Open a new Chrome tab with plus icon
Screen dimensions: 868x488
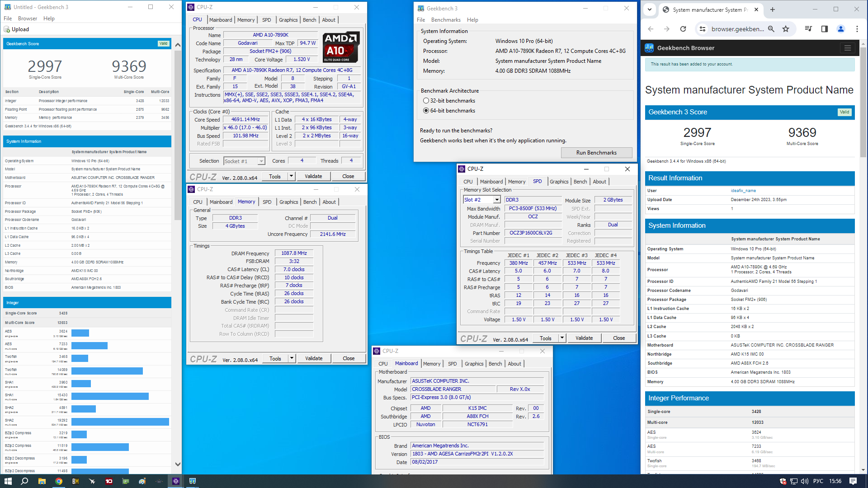point(772,9)
